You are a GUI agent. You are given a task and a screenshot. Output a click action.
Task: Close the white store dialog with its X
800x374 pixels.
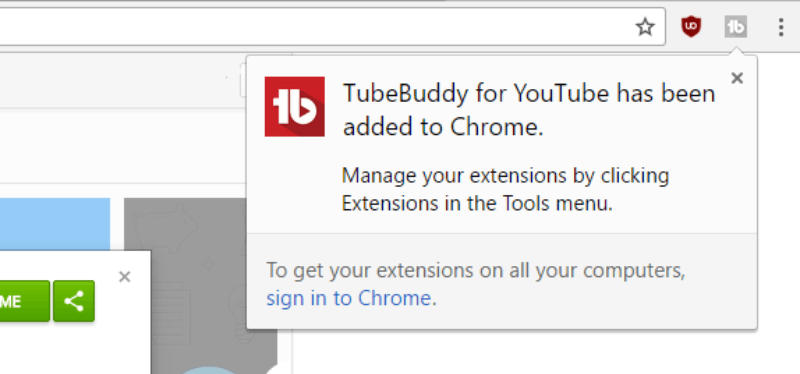point(124,277)
